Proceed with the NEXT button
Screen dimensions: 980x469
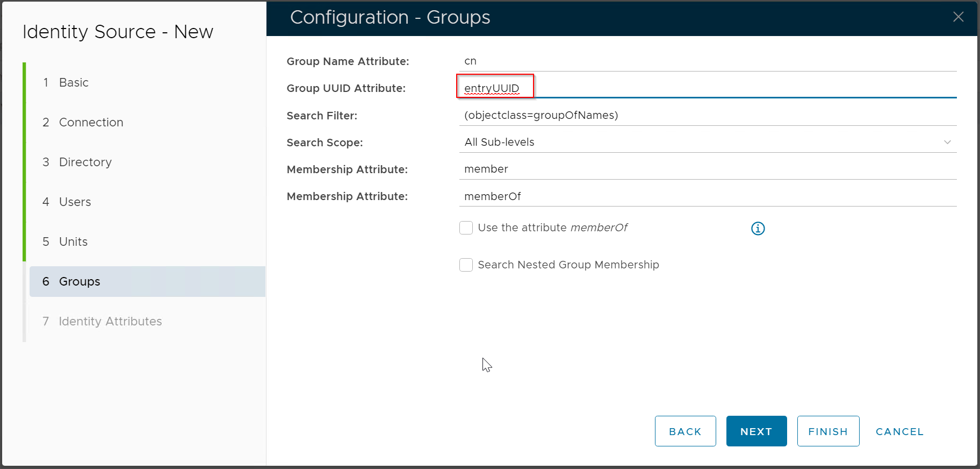pos(756,431)
